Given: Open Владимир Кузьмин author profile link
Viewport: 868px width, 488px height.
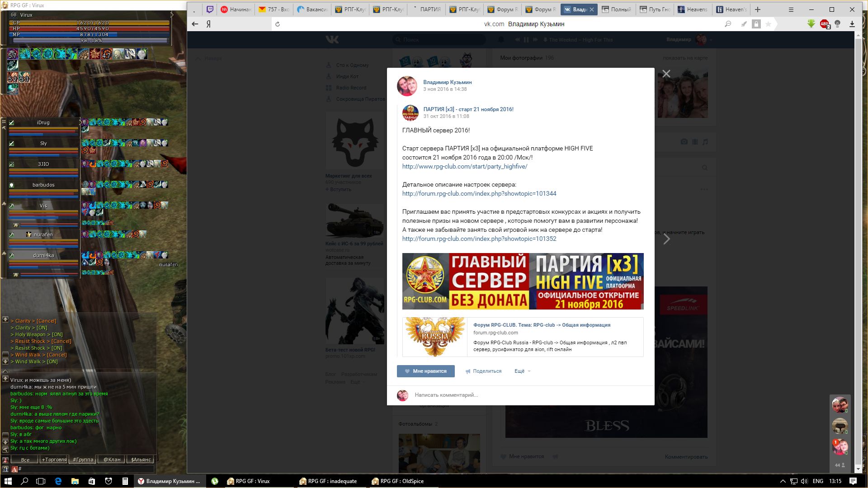Looking at the screenshot, I should tap(447, 82).
